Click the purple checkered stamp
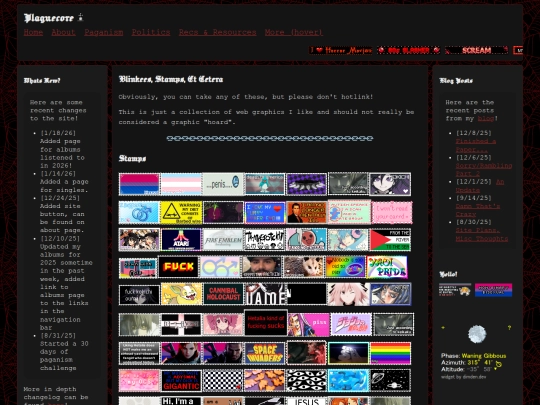This screenshot has height=405, width=540. (x=307, y=184)
